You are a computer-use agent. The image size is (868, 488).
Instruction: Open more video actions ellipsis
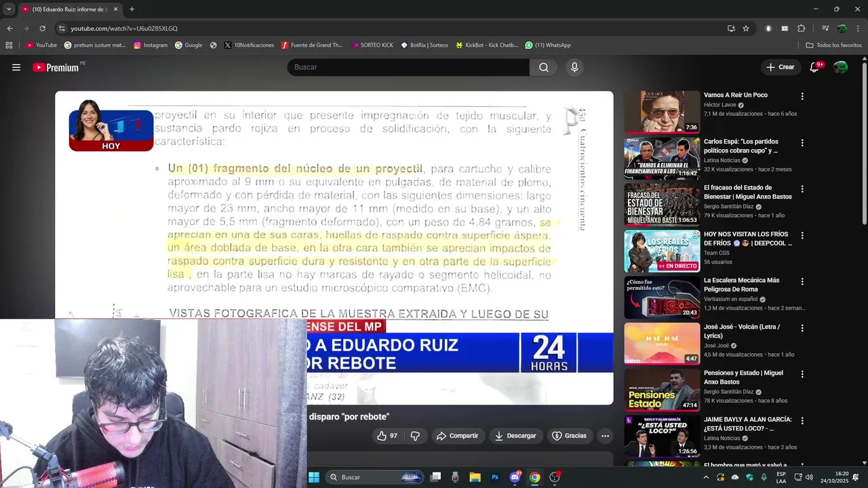606,436
